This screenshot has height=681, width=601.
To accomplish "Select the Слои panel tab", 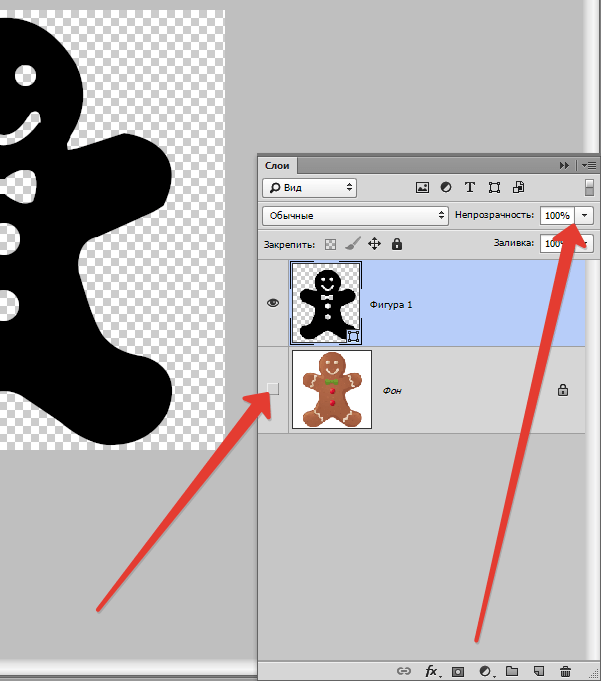I will tap(277, 165).
